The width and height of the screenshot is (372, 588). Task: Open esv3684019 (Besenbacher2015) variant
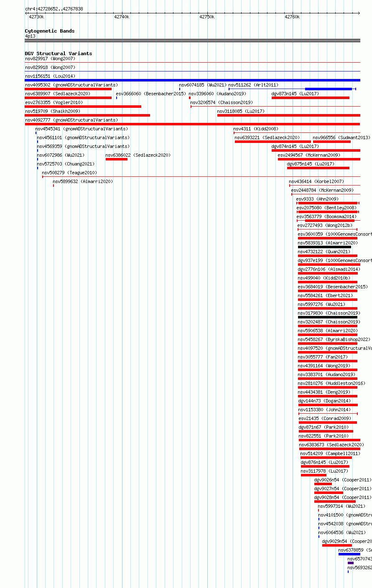click(x=333, y=287)
